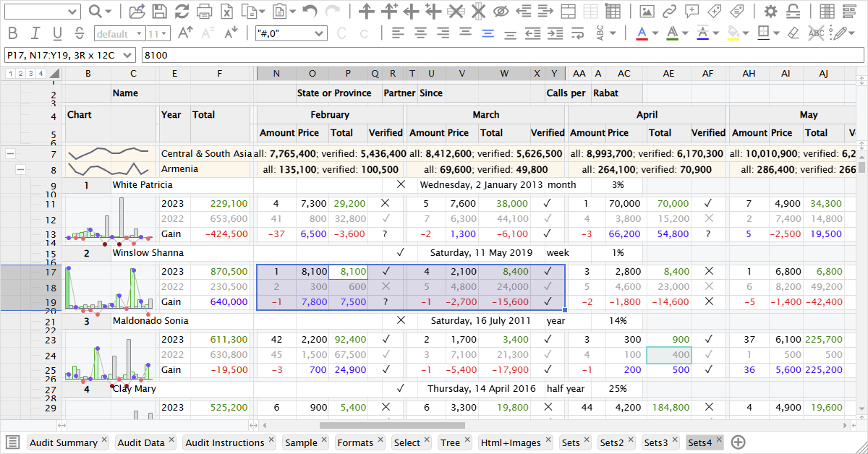The height and width of the screenshot is (454, 868).
Task: Click the Save (floppy disk) icon
Action: click(159, 11)
